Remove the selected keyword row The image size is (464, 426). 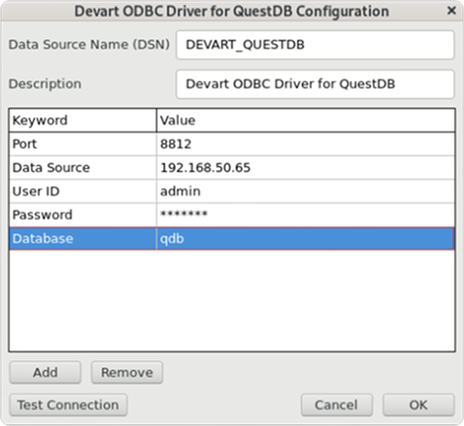(x=127, y=372)
